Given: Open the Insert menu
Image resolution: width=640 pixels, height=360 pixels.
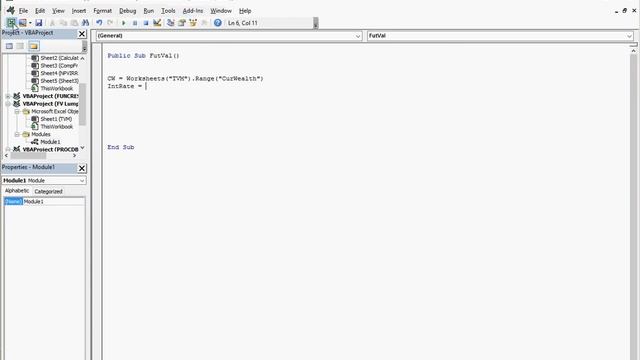Looking at the screenshot, I should click(x=79, y=11).
